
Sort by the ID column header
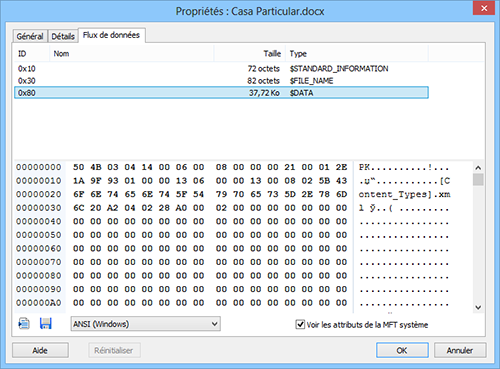(x=32, y=54)
